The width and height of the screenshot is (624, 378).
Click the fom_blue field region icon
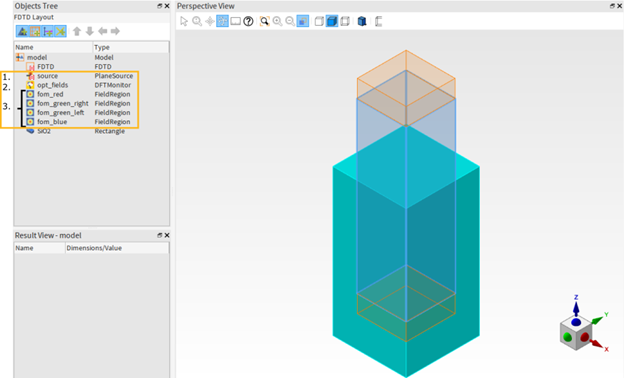point(30,121)
